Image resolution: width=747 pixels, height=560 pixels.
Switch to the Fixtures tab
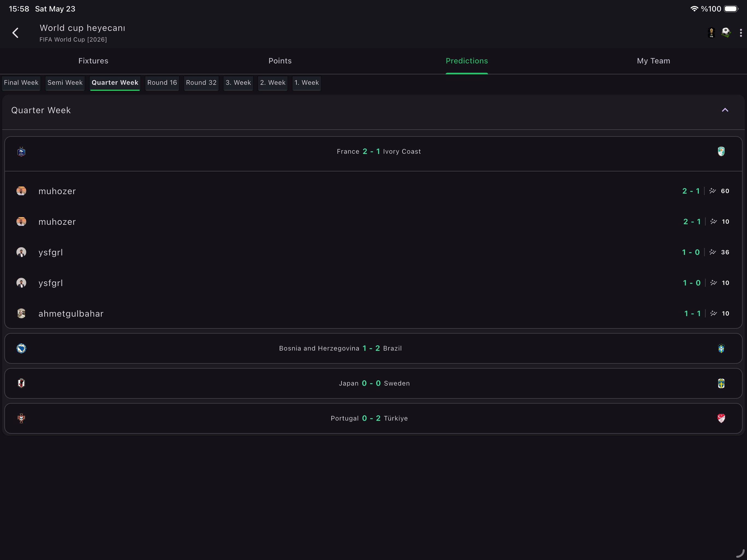coord(93,61)
